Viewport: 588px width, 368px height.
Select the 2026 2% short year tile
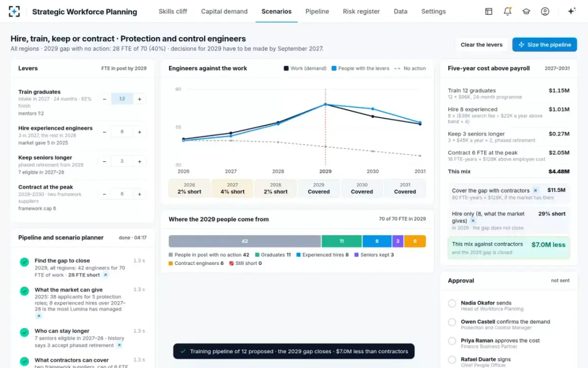point(189,188)
